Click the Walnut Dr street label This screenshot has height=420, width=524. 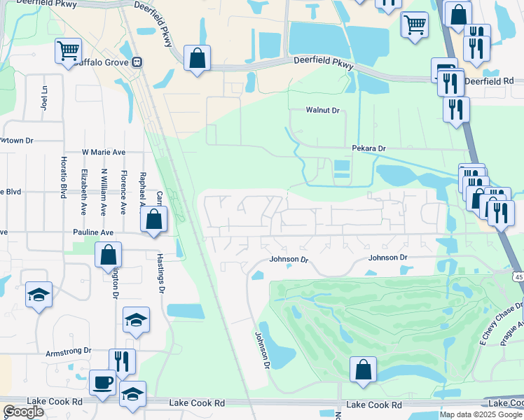322,111
